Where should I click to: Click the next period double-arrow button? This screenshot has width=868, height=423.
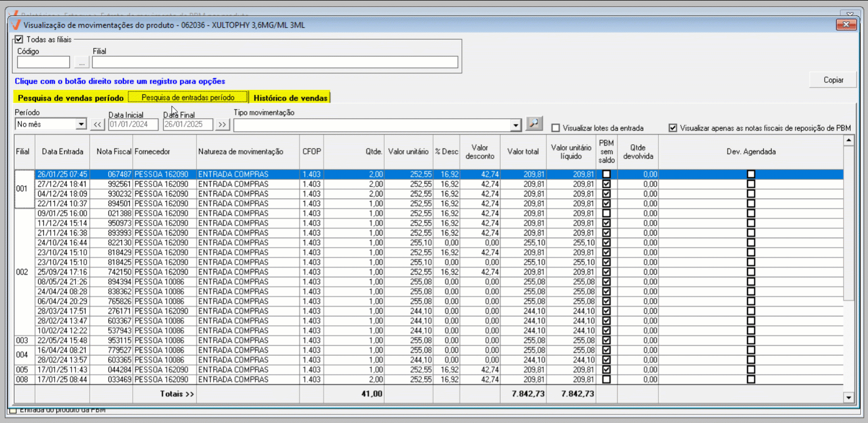click(222, 125)
